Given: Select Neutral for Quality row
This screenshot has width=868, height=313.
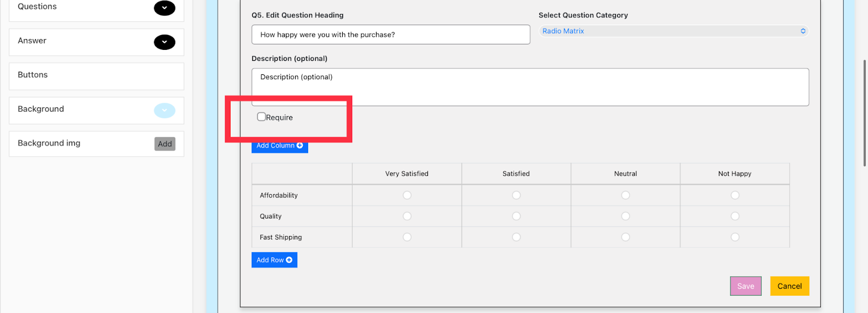Looking at the screenshot, I should tap(626, 216).
